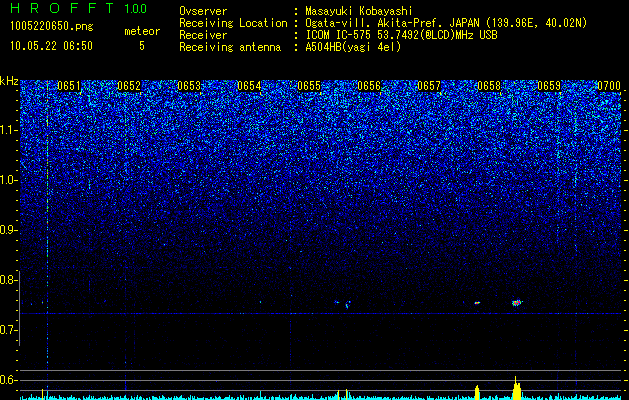Click the Receiving Location value text
The image size is (629, 400).
445,23
